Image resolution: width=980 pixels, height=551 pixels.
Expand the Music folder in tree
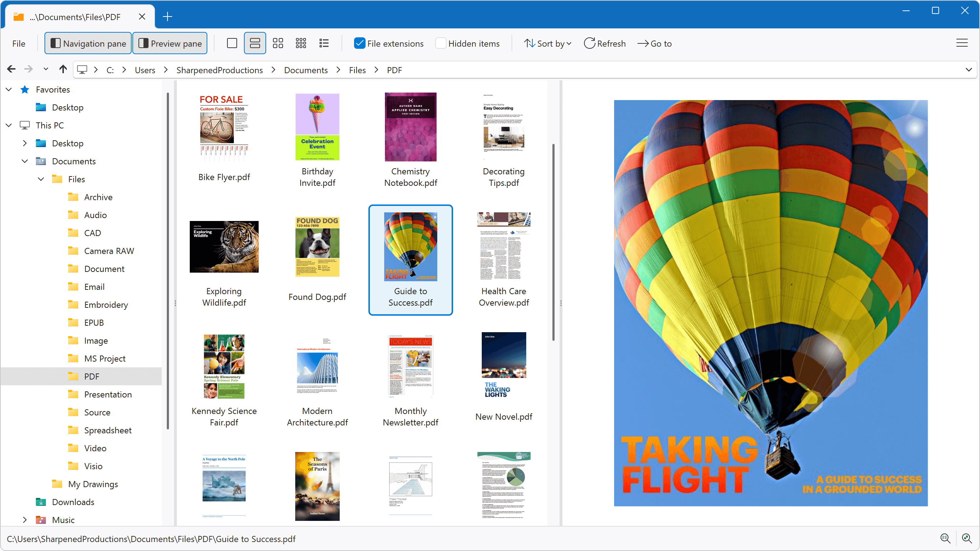[25, 520]
